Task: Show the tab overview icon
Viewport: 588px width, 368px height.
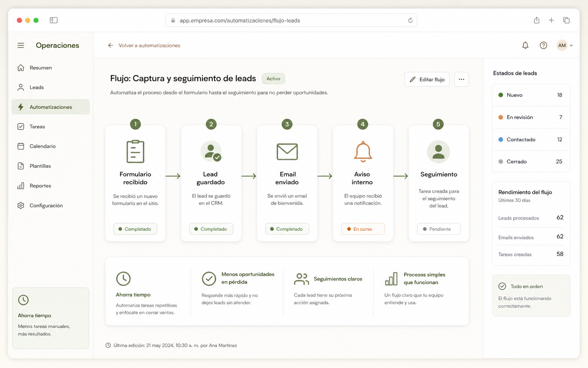Action: (566, 20)
